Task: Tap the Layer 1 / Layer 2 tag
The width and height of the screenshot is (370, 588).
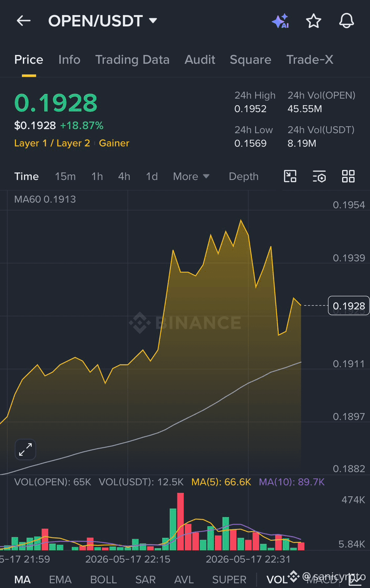Action: (52, 143)
